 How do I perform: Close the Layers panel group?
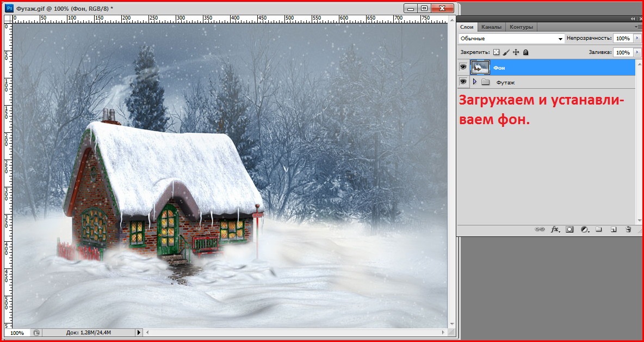point(640,19)
